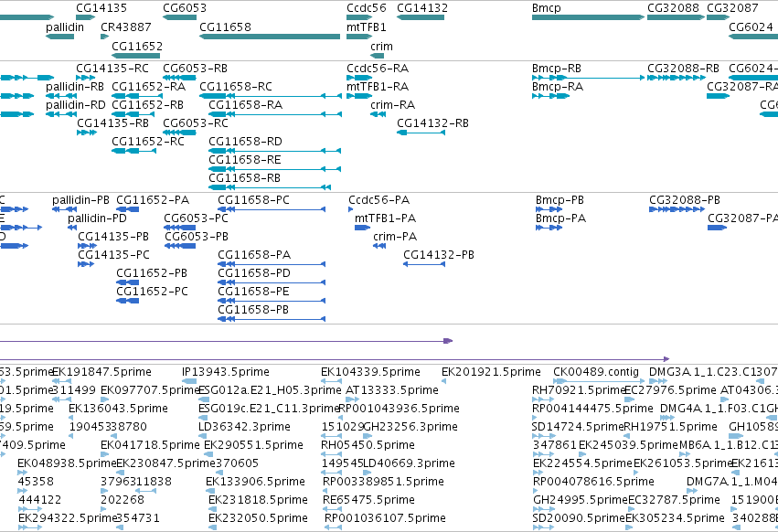Click the CG11652 gene label

(137, 46)
